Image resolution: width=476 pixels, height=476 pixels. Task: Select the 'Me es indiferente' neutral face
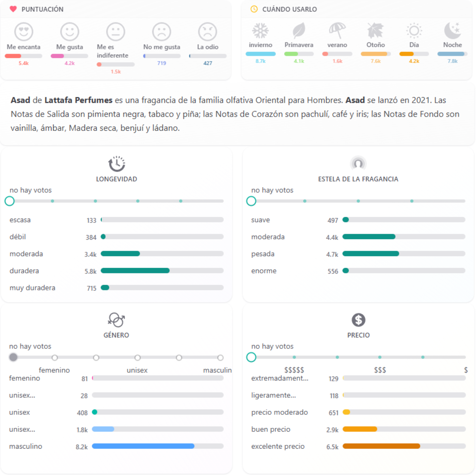(x=115, y=32)
